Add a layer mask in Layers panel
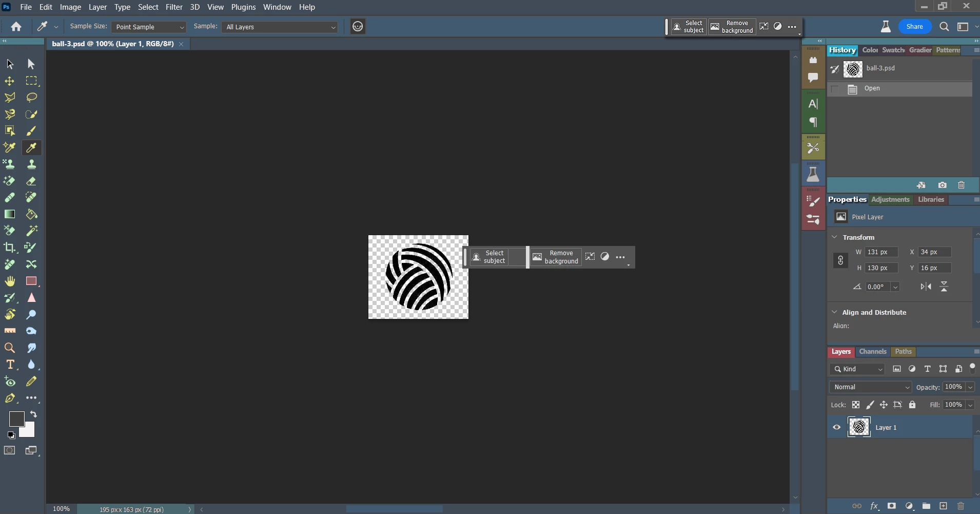The height and width of the screenshot is (514, 980). 892,506
